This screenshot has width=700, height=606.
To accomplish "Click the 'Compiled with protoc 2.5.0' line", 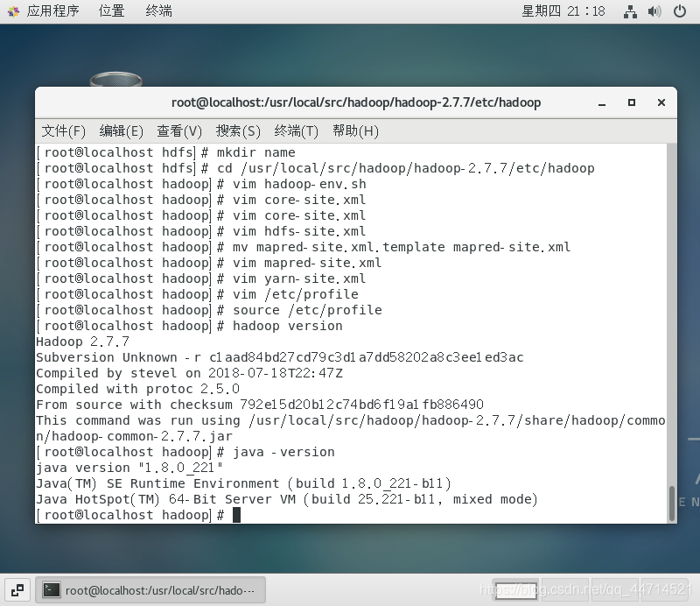I will pos(138,389).
